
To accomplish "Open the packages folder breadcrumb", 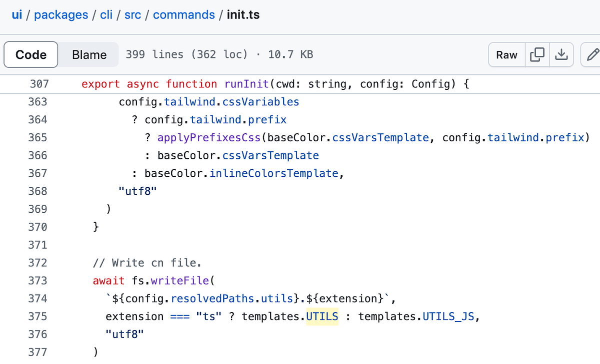I will coord(61,15).
